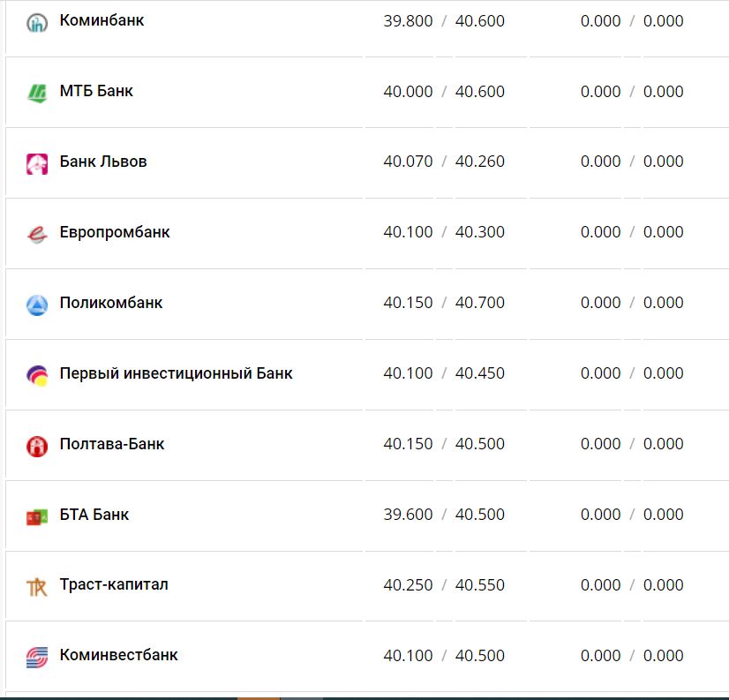
Task: Click the Полтава-Банк red logo
Action: click(x=36, y=446)
